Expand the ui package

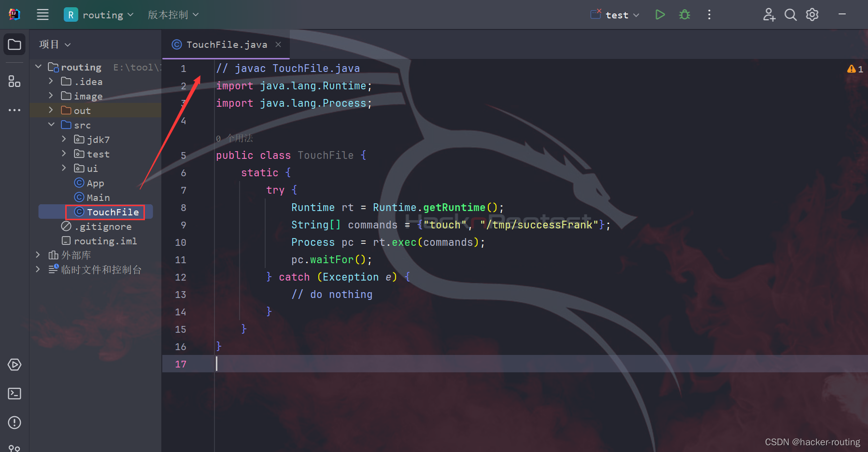[64, 168]
